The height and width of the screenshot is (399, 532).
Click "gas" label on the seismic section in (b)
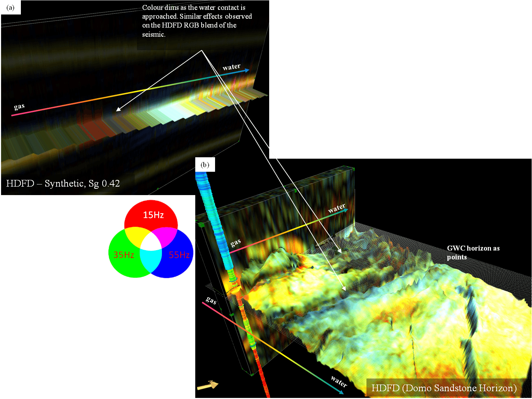[x=236, y=243]
